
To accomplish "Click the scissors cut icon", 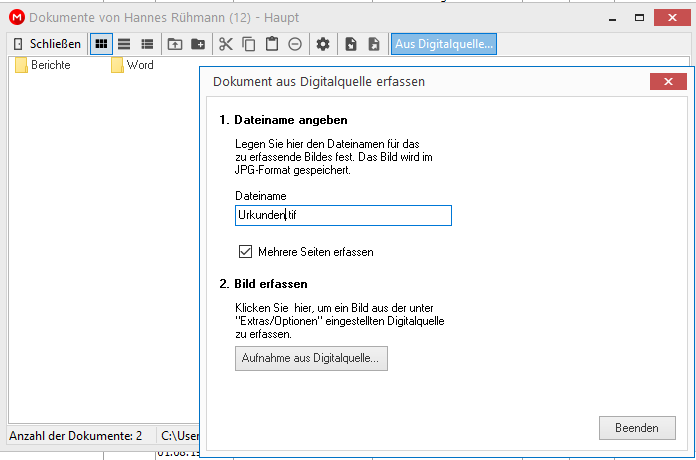I will click(225, 44).
